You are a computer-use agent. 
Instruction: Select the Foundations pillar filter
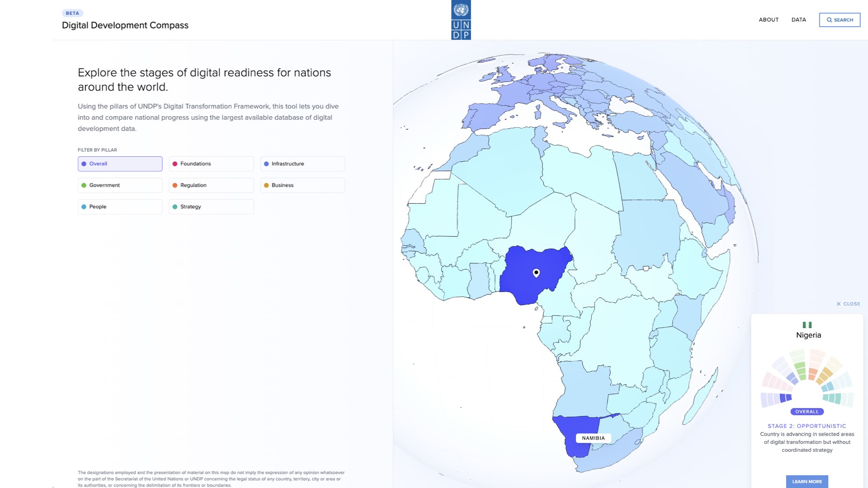[211, 164]
